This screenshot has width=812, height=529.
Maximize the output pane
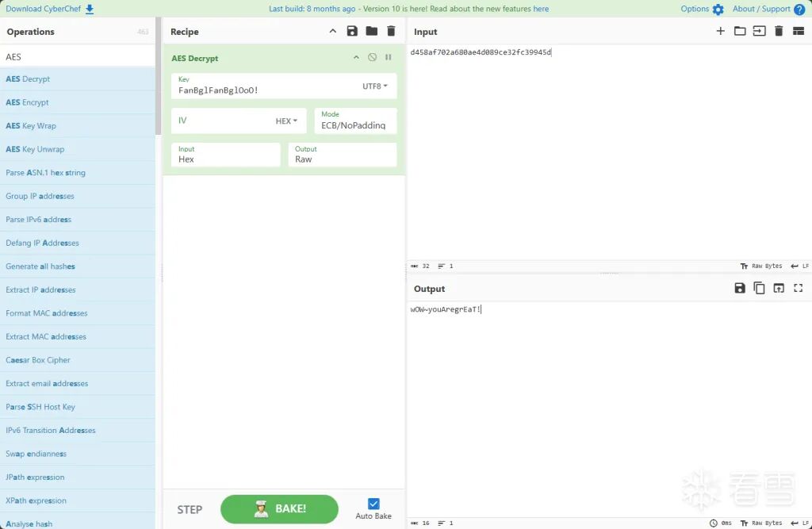click(x=797, y=288)
